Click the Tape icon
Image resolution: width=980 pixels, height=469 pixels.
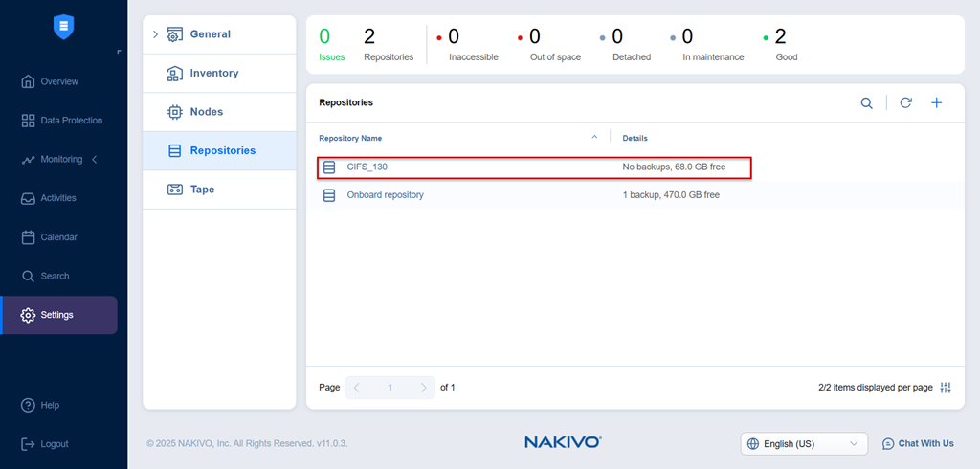(175, 190)
